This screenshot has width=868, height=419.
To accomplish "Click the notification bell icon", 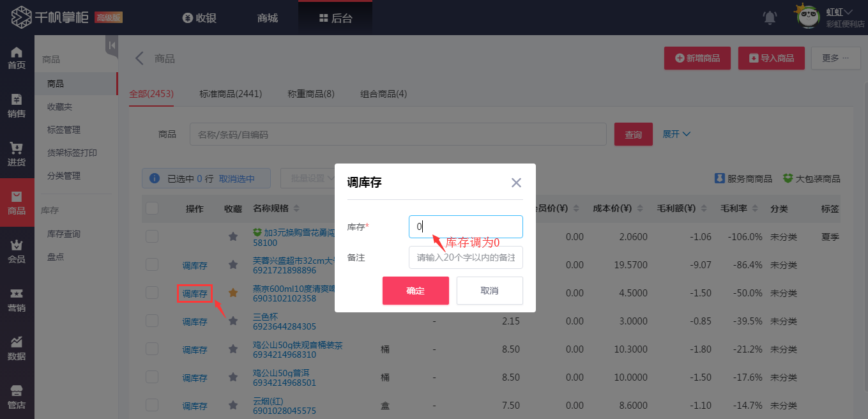I will [x=769, y=18].
